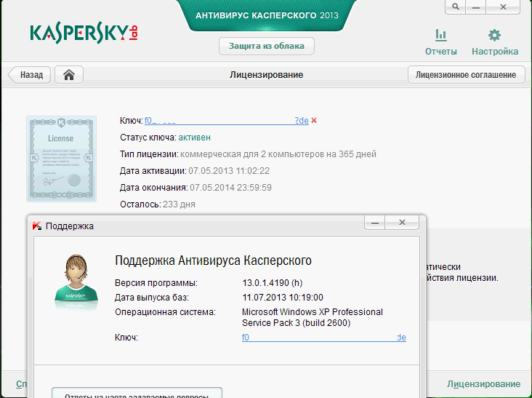This screenshot has width=532, height=398.
Task: Go back with the Назад button
Action: tap(29, 75)
